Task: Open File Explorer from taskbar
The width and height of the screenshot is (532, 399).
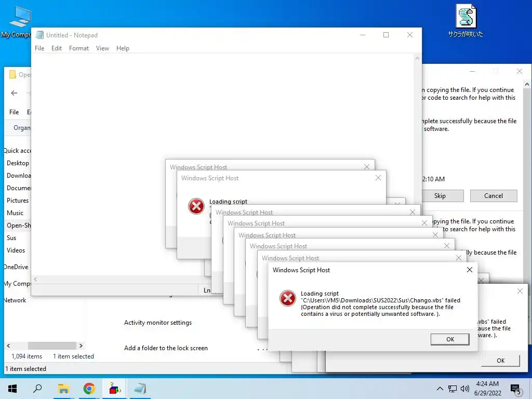Action: click(63, 389)
